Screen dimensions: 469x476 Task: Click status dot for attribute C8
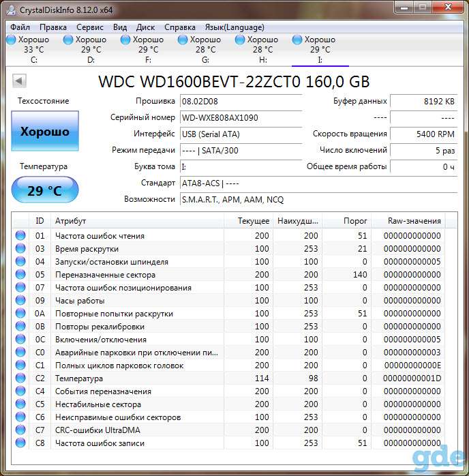point(20,443)
